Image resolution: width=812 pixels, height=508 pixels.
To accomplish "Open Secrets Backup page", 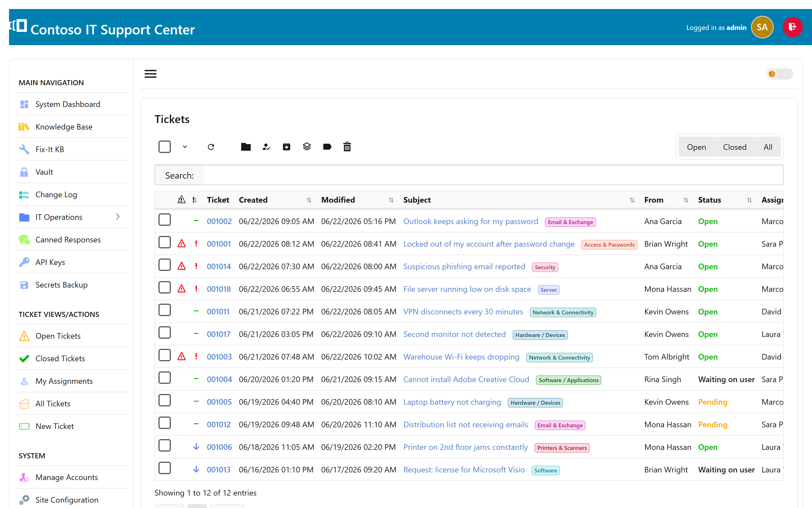I will (71, 284).
